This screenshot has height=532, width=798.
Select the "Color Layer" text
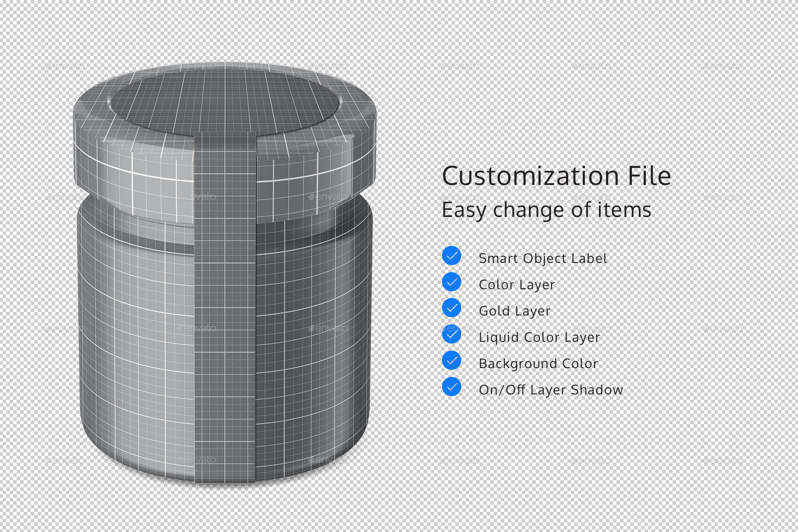click(517, 285)
